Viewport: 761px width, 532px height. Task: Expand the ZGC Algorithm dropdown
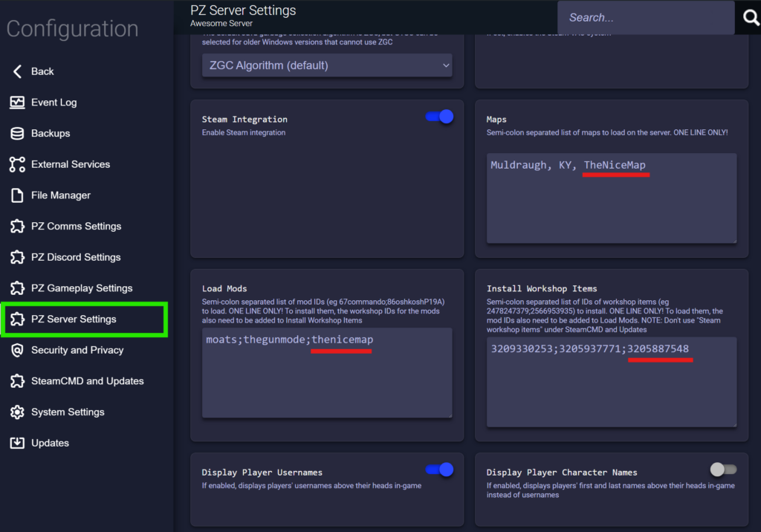pos(327,65)
